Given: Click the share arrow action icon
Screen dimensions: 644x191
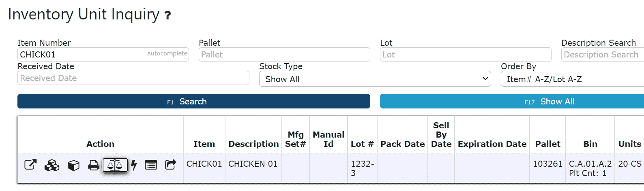Looking at the screenshot, I should pos(170,165).
